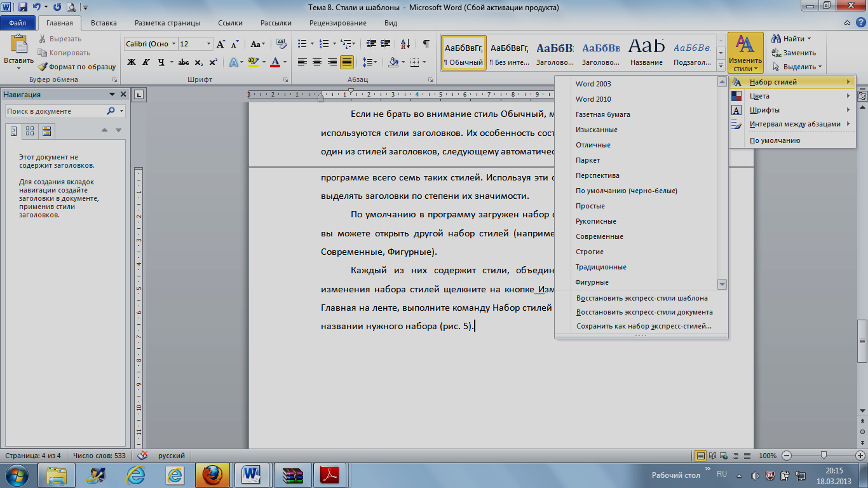The height and width of the screenshot is (488, 868).
Task: Align text left
Action: click(302, 62)
